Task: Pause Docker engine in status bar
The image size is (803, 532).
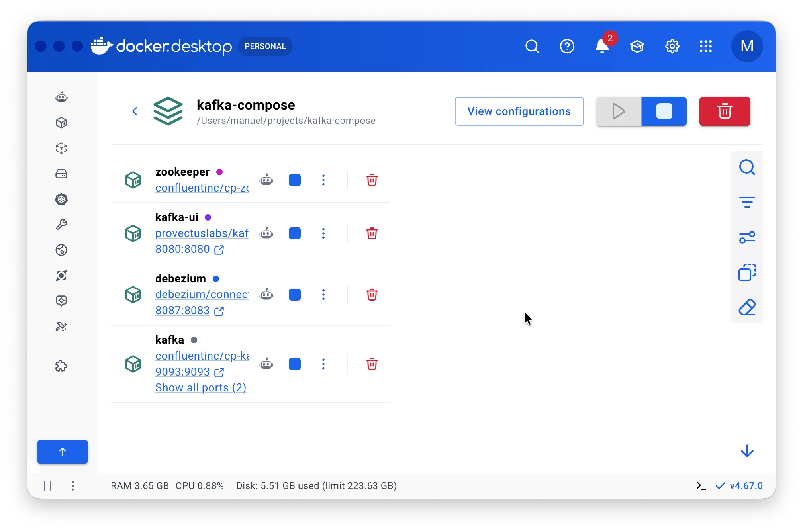Action: [48, 486]
